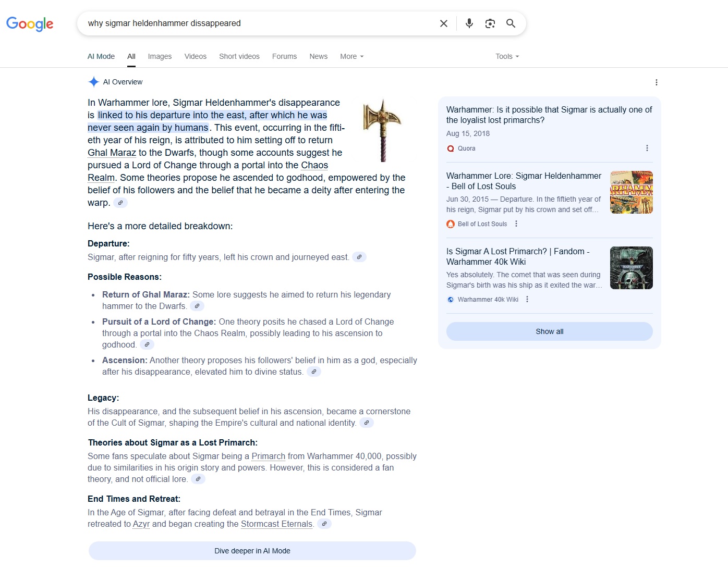Viewport: 728px width, 569px height.
Task: Click source link icon after the Lord of Change bullet
Action: click(147, 344)
